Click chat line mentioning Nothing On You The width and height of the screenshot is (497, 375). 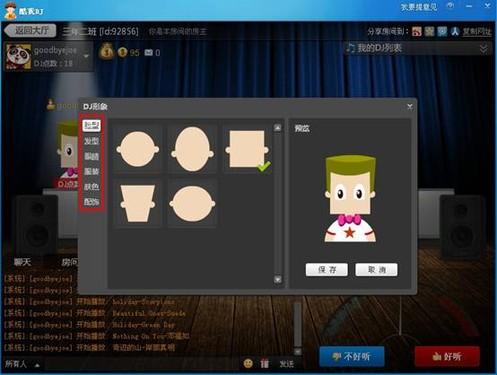[97, 336]
